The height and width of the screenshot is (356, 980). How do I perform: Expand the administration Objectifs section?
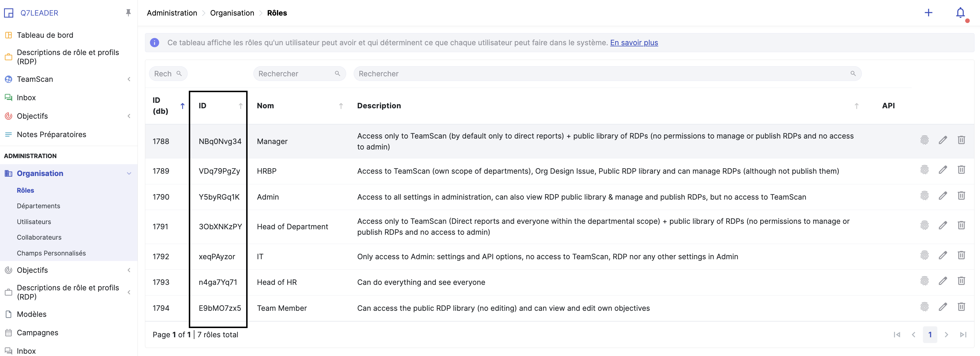[129, 270]
